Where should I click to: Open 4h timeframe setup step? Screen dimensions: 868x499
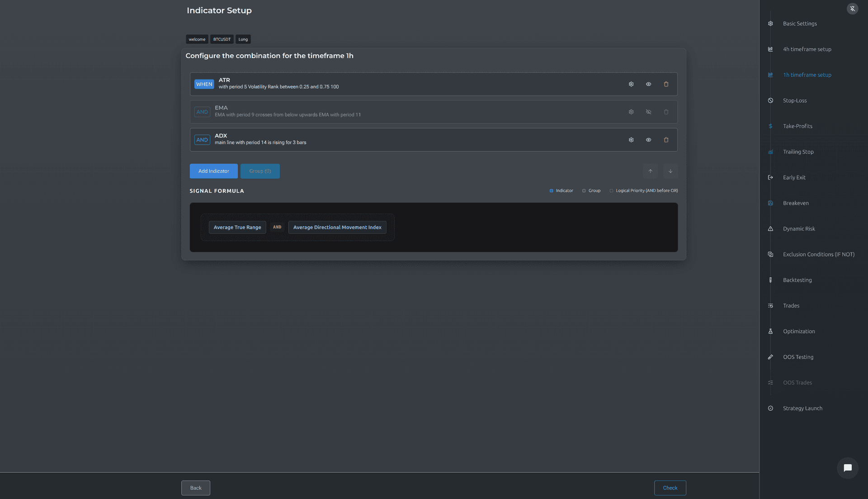coord(807,49)
